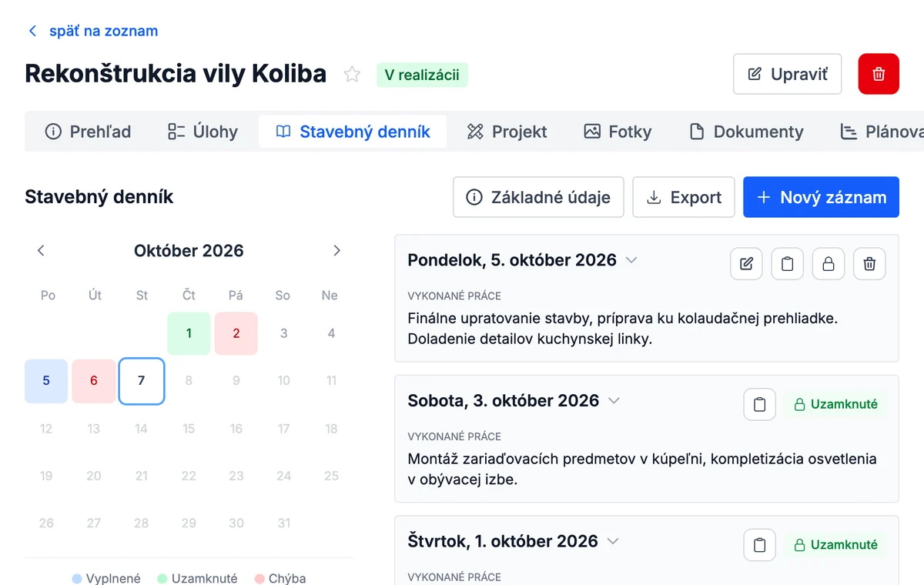Copy the Štvrtok 1. október record
The height and width of the screenshot is (585, 924).
760,546
